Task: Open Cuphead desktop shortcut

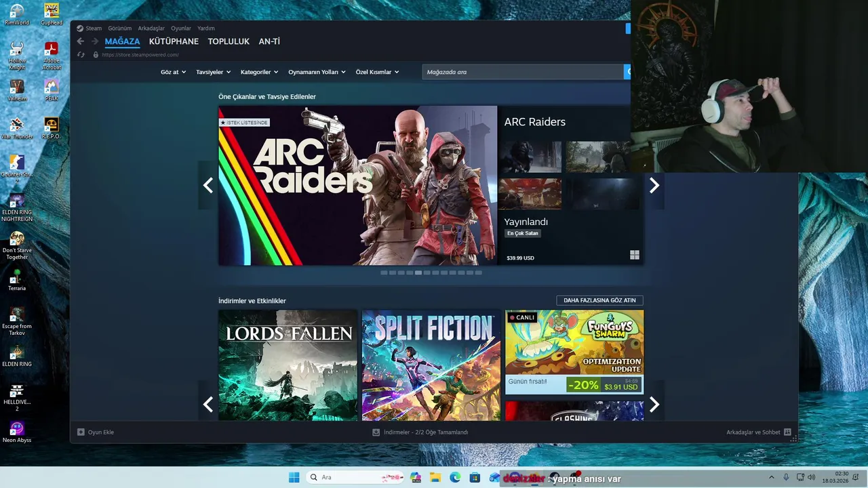Action: click(x=52, y=15)
